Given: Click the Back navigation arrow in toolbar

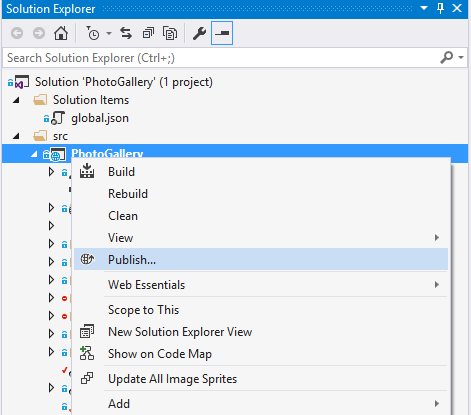Looking at the screenshot, I should coord(17,33).
